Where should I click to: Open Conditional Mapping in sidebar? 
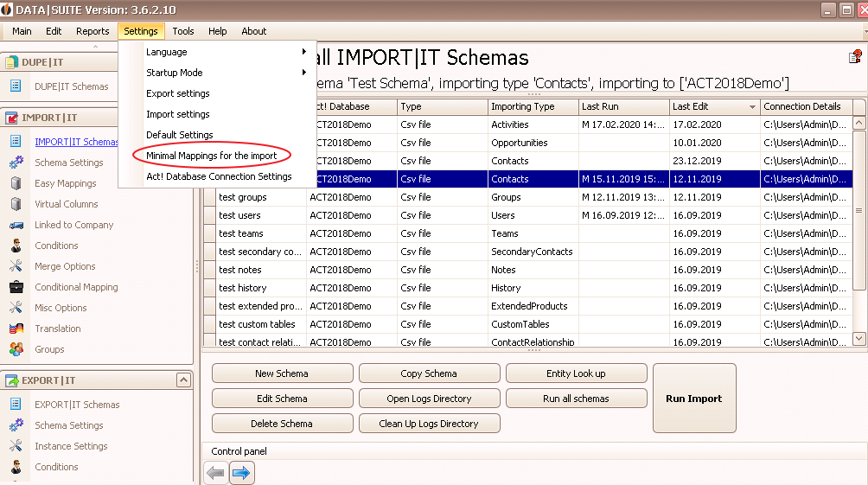coord(76,287)
